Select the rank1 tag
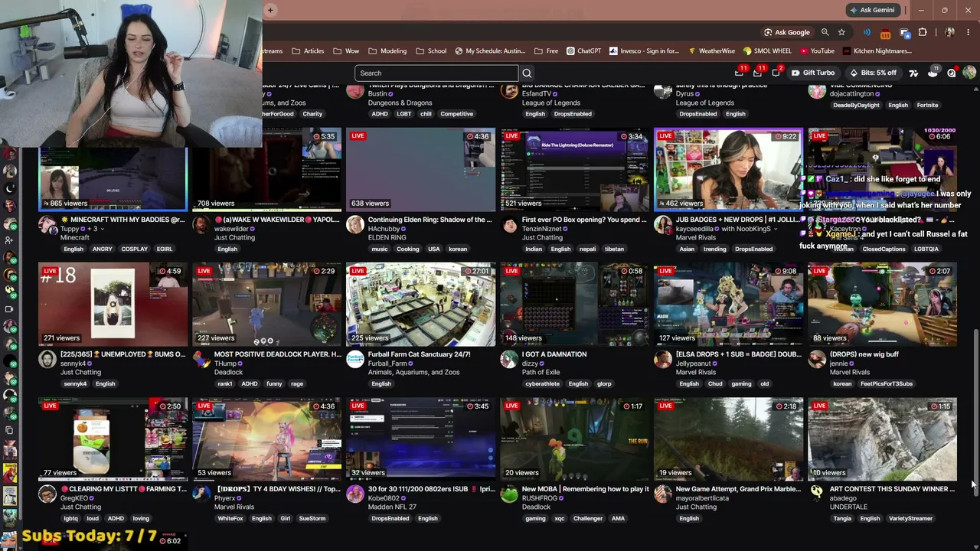 225,383
